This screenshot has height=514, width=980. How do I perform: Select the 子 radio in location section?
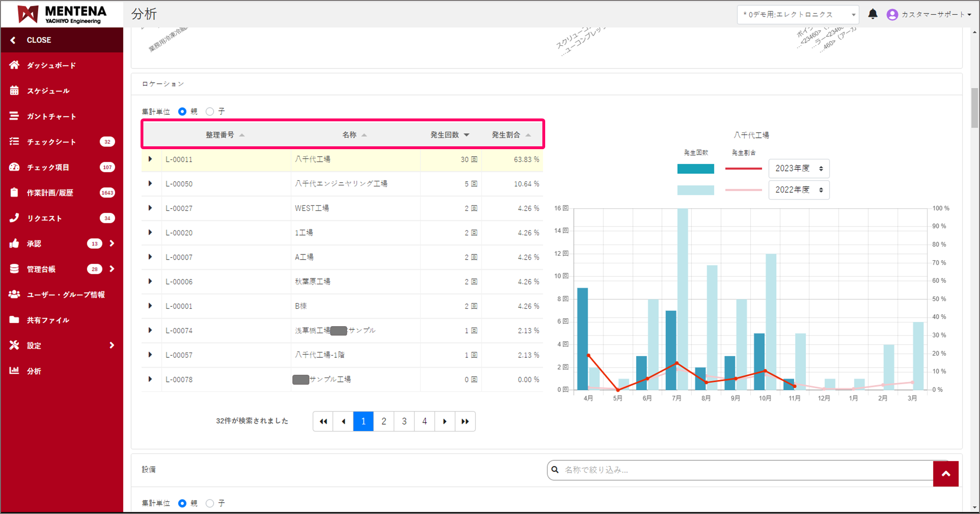click(x=210, y=111)
